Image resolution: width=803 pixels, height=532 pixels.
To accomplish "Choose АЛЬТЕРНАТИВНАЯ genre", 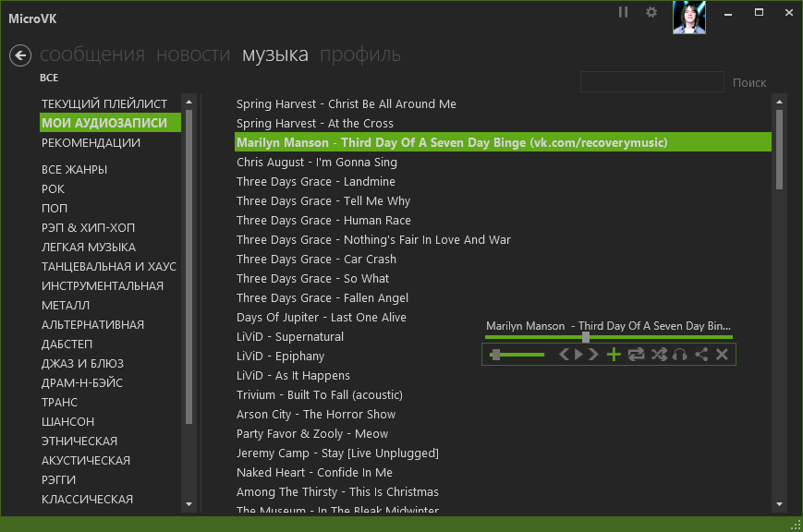I will pyautogui.click(x=92, y=325).
